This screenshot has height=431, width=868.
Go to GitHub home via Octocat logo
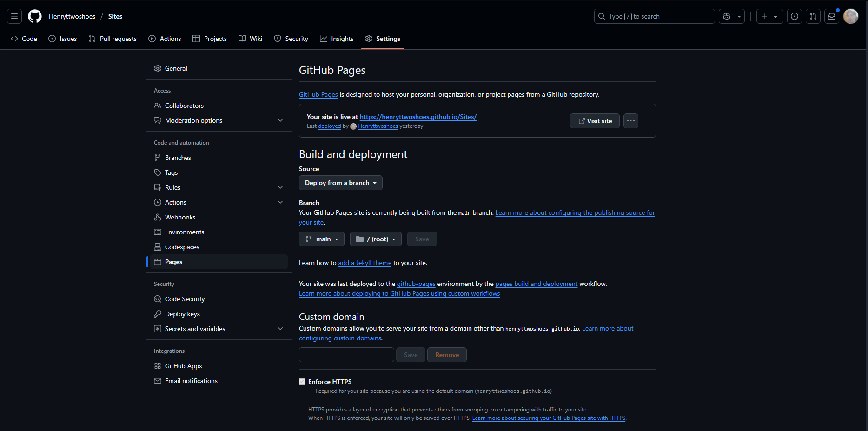[35, 16]
